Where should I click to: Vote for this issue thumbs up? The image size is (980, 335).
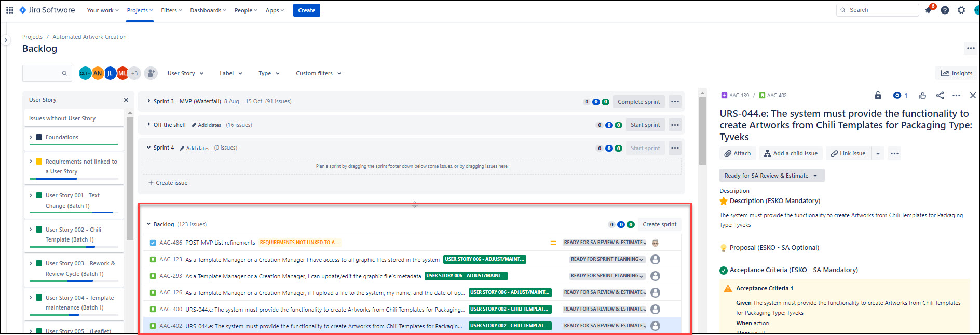(922, 95)
